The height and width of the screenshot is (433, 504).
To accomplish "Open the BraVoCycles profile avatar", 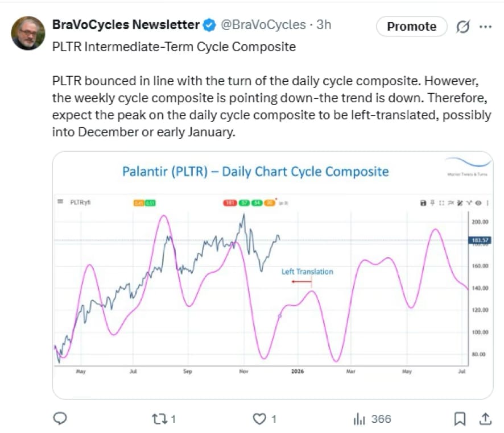I will coord(28,33).
